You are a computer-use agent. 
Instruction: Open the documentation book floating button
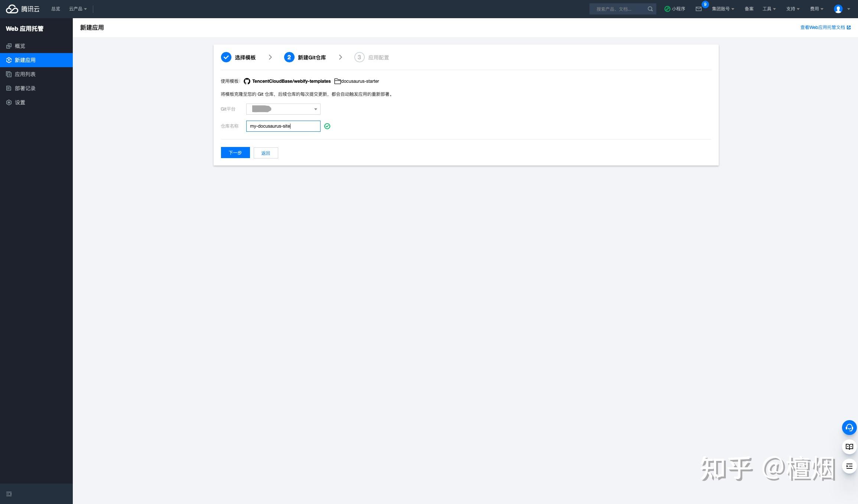tap(849, 447)
